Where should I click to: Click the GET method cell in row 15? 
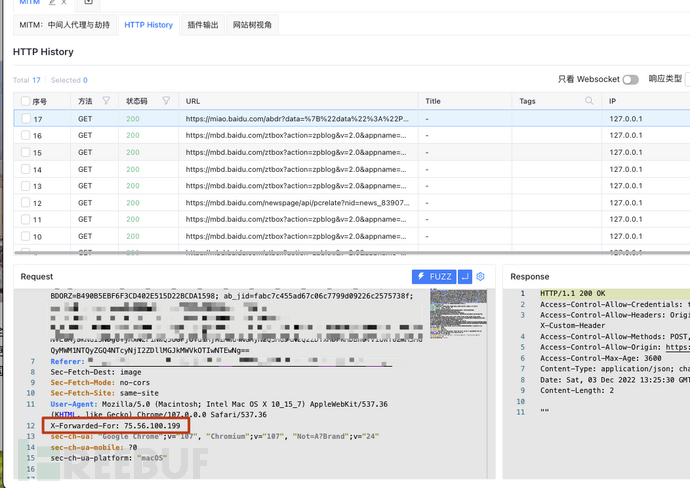coord(85,152)
